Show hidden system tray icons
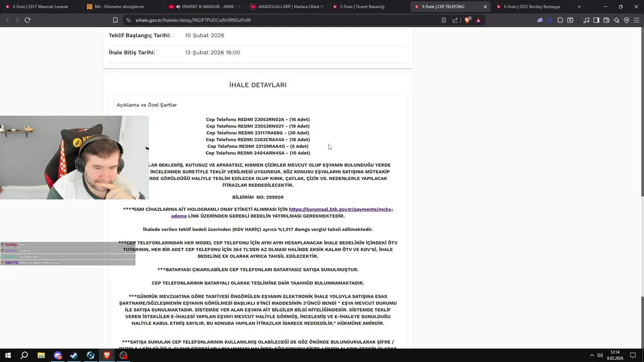Screen dimensions: 644x362 click(x=592, y=355)
